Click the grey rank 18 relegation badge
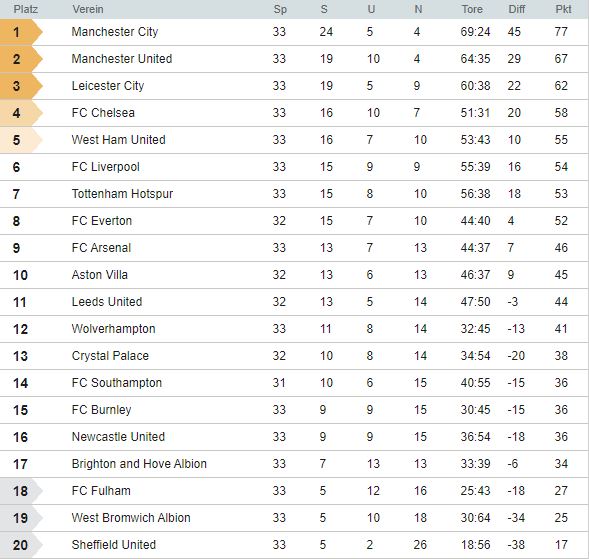The height and width of the screenshot is (559, 589). [21, 491]
